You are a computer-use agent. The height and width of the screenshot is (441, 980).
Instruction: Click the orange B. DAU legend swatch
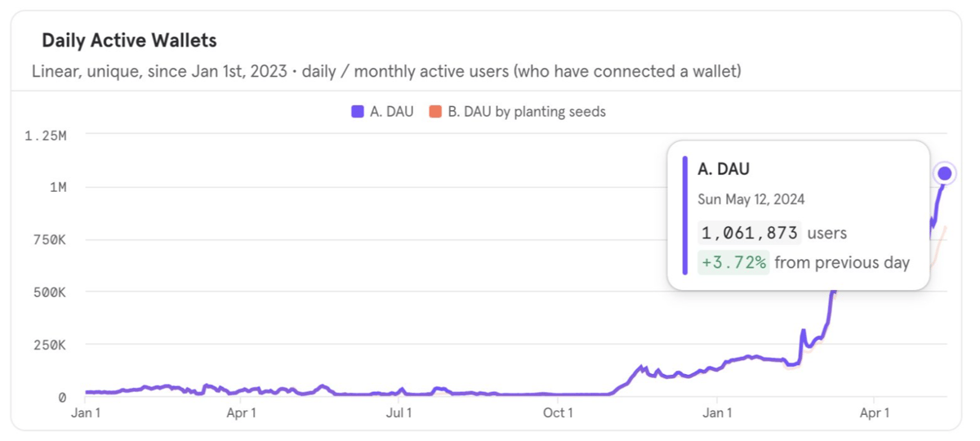click(435, 112)
